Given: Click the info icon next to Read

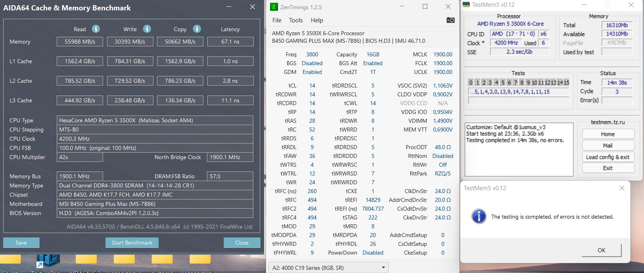Looking at the screenshot, I should pyautogui.click(x=96, y=29).
